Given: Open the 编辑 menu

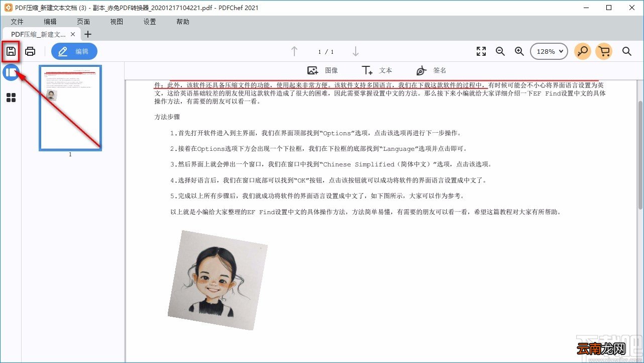Looking at the screenshot, I should pyautogui.click(x=50, y=22).
